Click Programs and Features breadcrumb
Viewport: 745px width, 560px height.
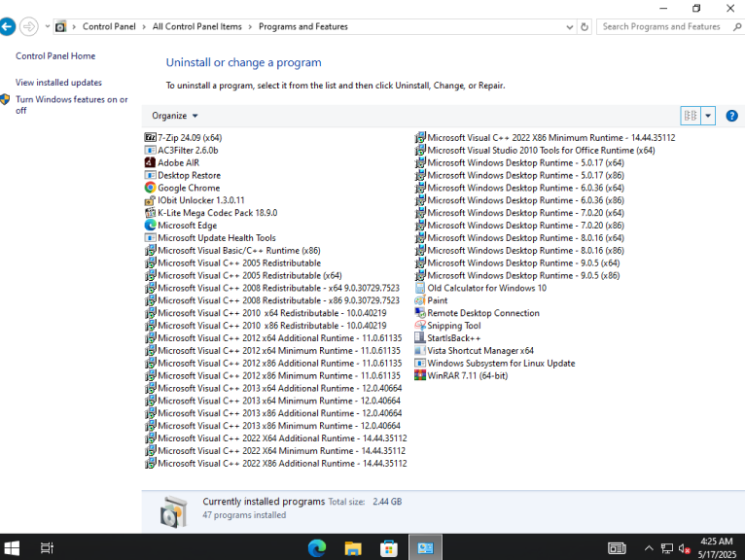click(303, 26)
